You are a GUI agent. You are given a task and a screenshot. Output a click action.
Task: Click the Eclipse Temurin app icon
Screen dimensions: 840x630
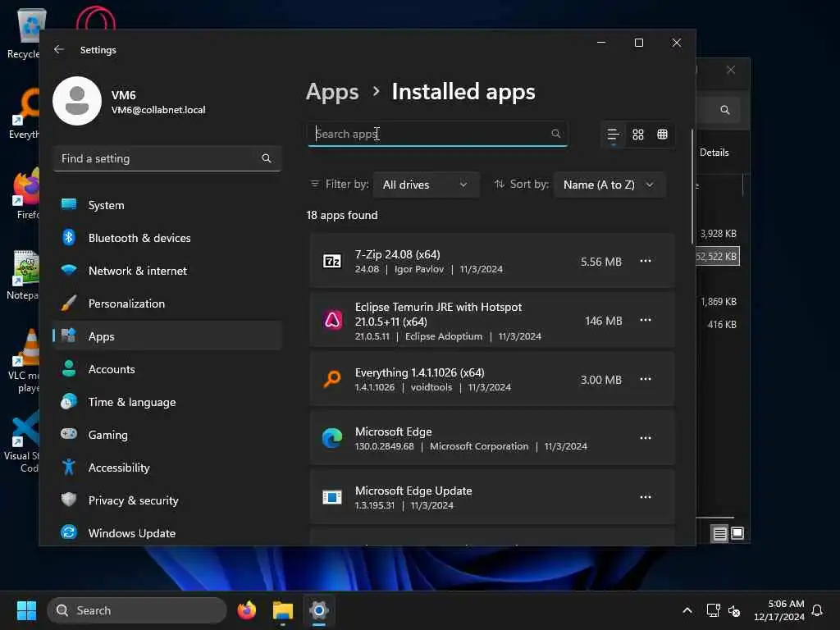tap(332, 321)
